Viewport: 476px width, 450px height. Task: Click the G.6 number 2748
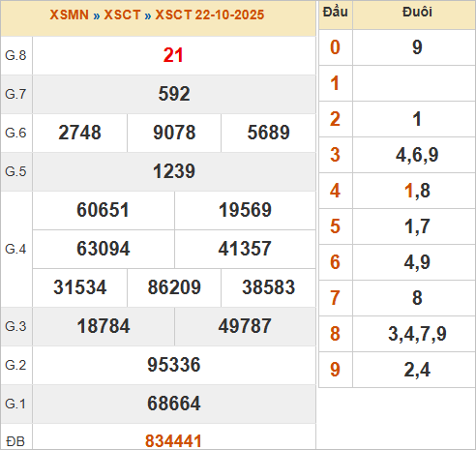(x=79, y=133)
